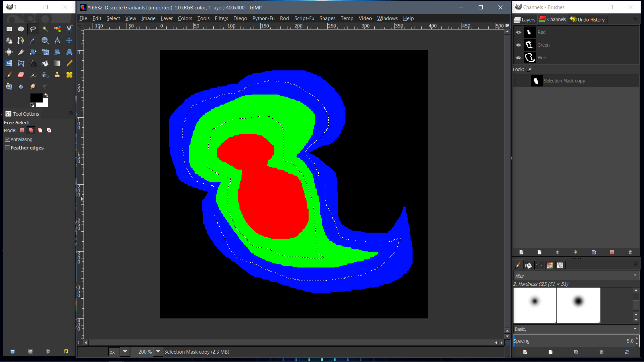
Task: Switch to the Undo History tab
Action: (x=587, y=20)
